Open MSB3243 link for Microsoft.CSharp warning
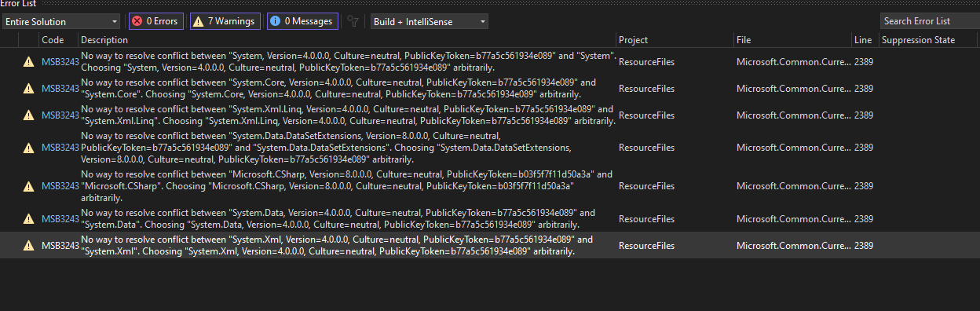Screen dimensions: 980x311 pos(60,186)
